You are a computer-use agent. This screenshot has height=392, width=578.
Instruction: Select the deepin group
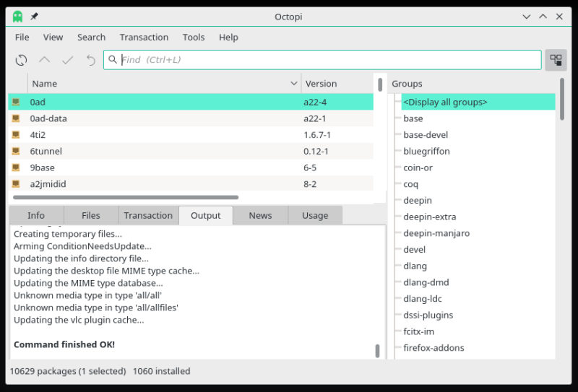[x=418, y=201]
